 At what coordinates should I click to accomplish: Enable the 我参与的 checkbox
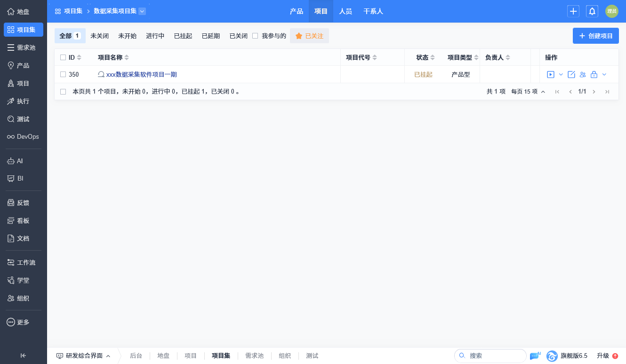coord(255,36)
